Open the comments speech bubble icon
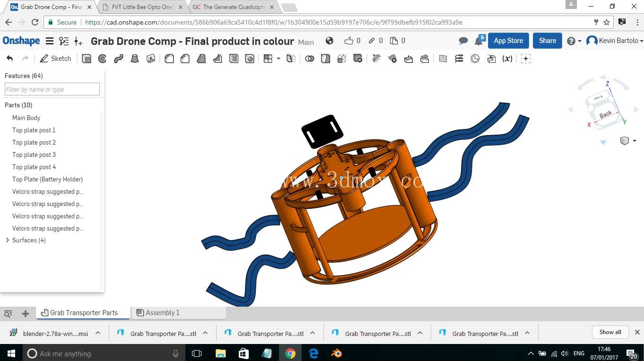Screen dimensions: 644x361 [463, 41]
